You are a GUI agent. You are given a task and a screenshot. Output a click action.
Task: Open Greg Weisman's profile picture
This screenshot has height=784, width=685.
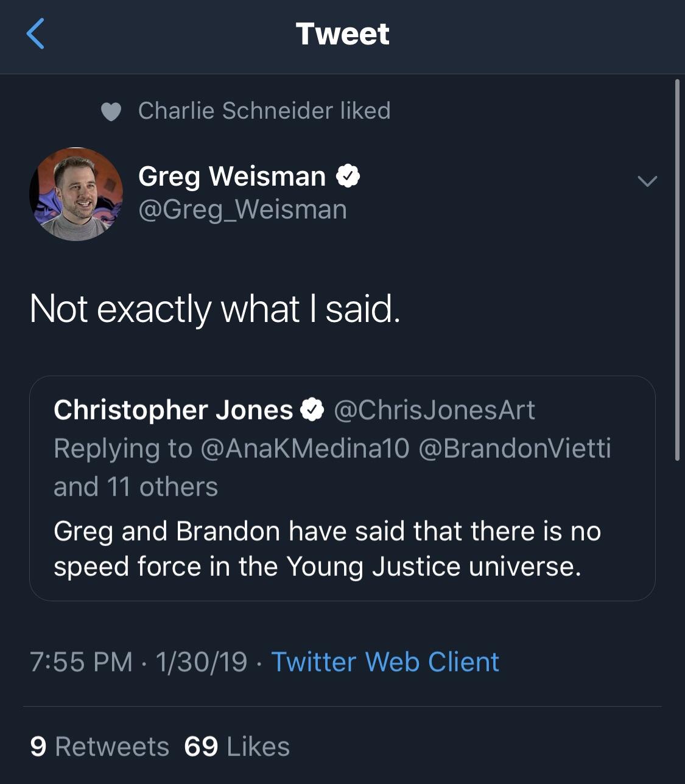pyautogui.click(x=76, y=194)
